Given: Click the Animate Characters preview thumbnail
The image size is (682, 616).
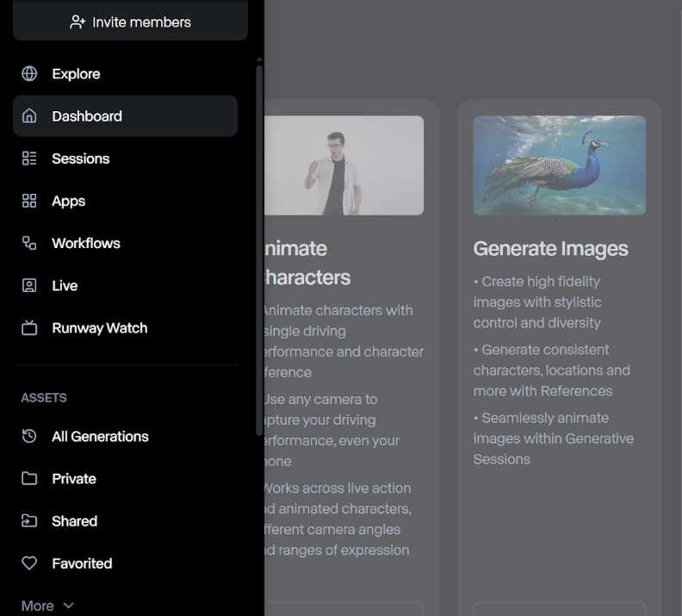Looking at the screenshot, I should pyautogui.click(x=344, y=165).
